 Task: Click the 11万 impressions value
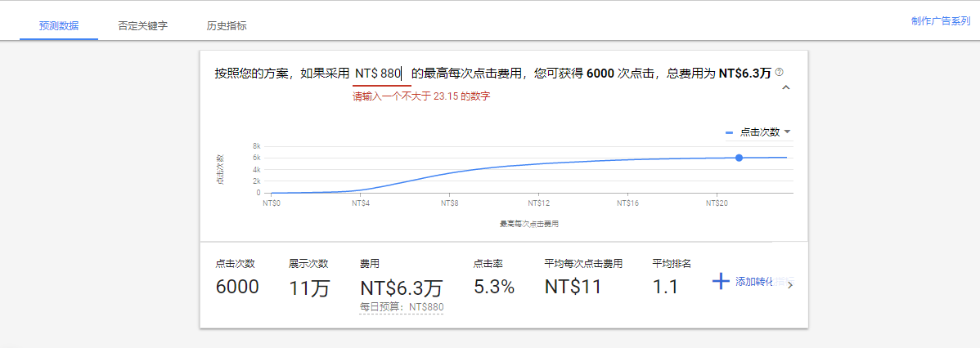click(308, 287)
